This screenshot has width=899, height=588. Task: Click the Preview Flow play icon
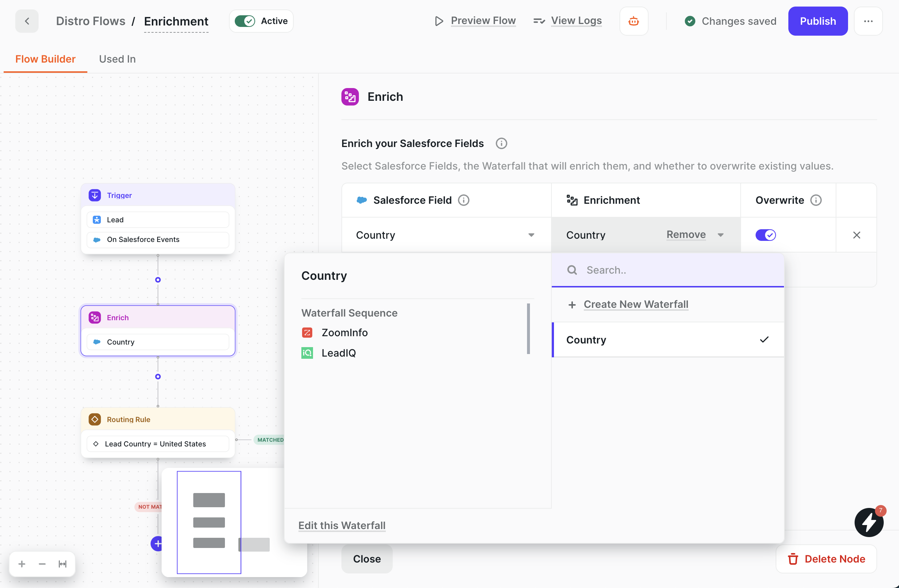pos(439,21)
